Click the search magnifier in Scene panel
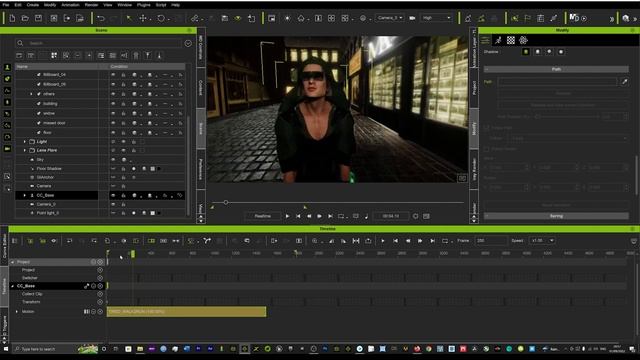 [x=20, y=43]
